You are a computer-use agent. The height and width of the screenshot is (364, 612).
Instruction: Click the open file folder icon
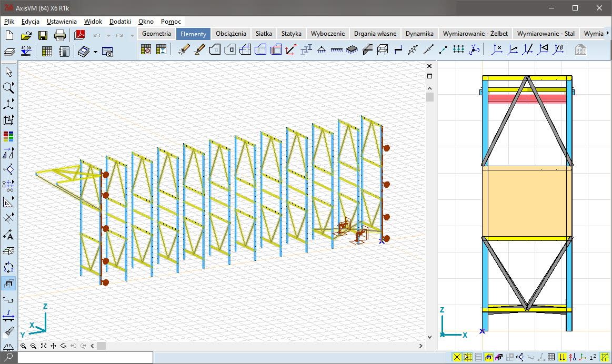click(26, 35)
